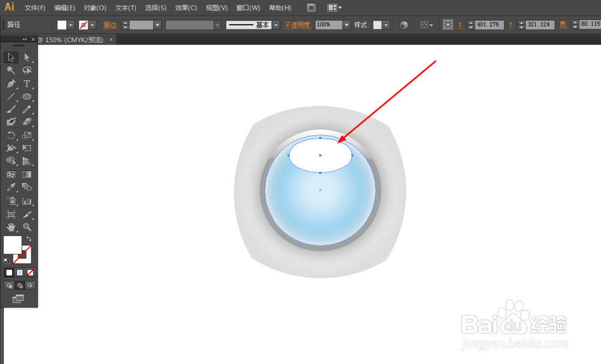Swap fill and stroke colors
This screenshot has width=601, height=364.
pos(29,238)
